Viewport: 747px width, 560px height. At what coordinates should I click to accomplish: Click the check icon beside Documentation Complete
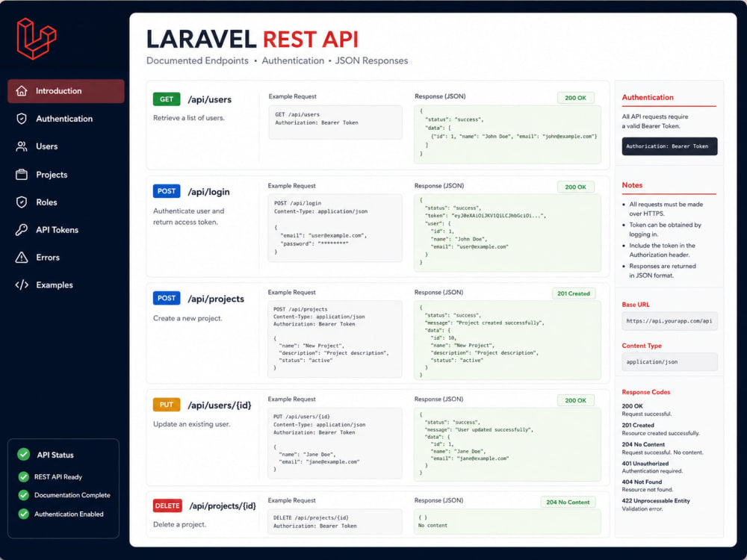23,495
